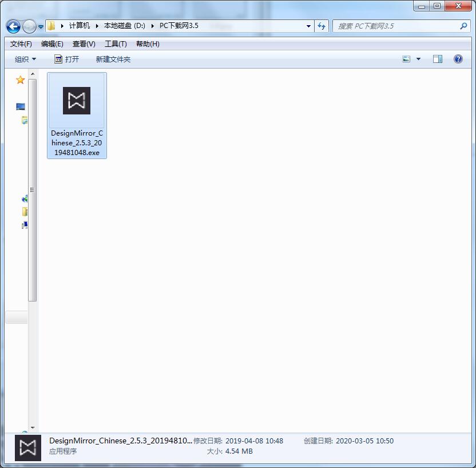Maximize the Explorer window
The width and height of the screenshot is (476, 468).
(437, 6)
